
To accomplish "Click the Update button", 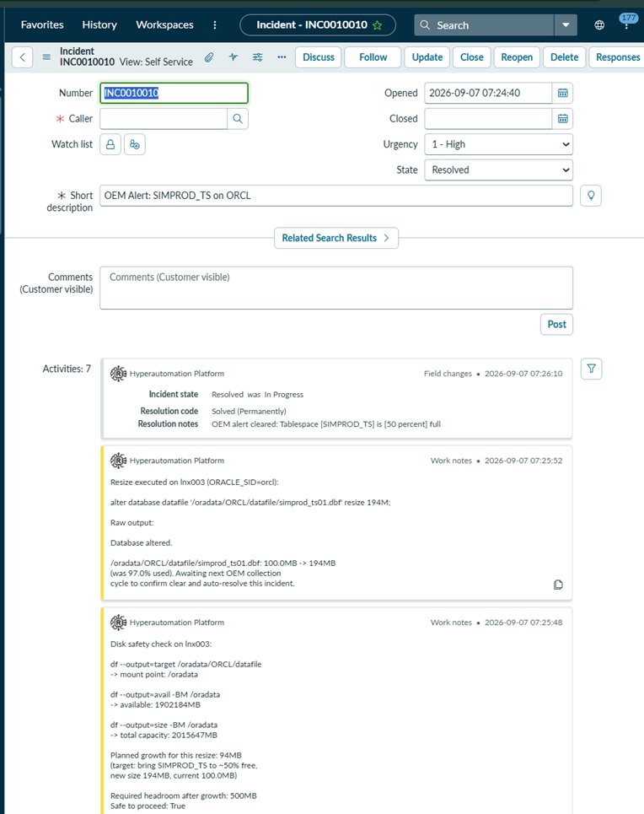I will point(427,57).
